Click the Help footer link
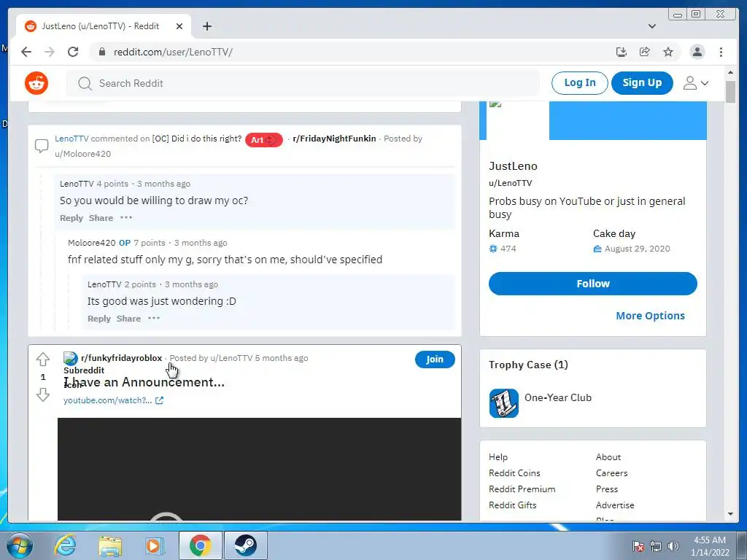 [498, 457]
